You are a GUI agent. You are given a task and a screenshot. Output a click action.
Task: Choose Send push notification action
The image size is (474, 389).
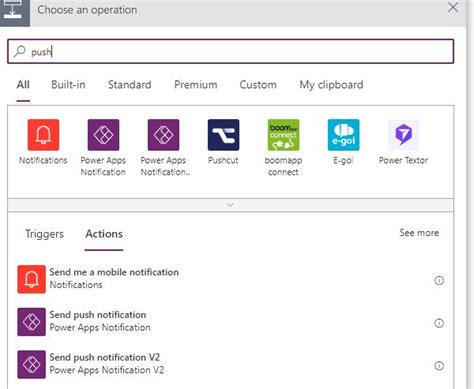coord(230,322)
